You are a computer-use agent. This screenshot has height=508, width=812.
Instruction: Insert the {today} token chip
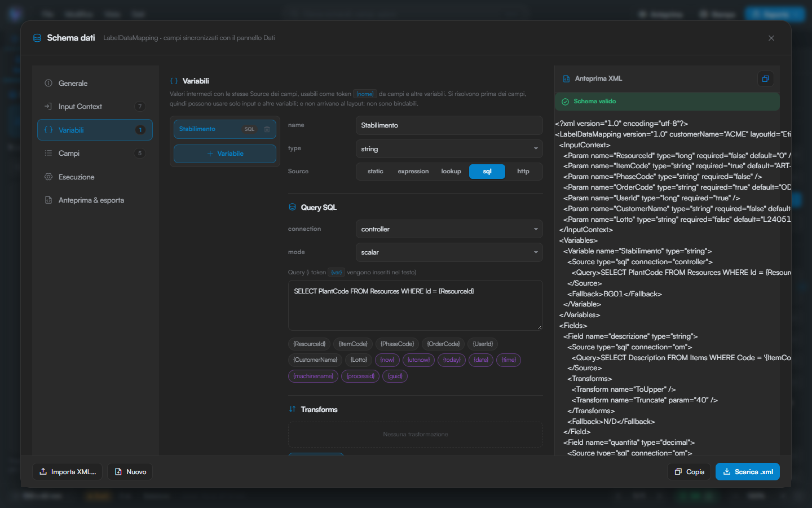pos(452,360)
